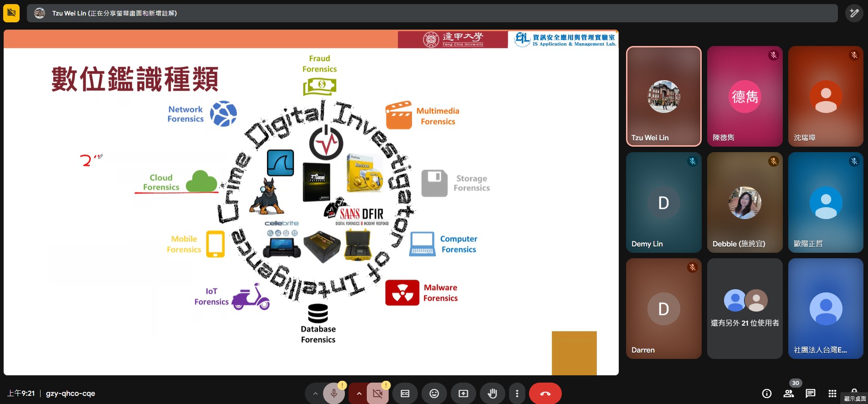
Task: Open the meeting details info icon
Action: coord(767,394)
